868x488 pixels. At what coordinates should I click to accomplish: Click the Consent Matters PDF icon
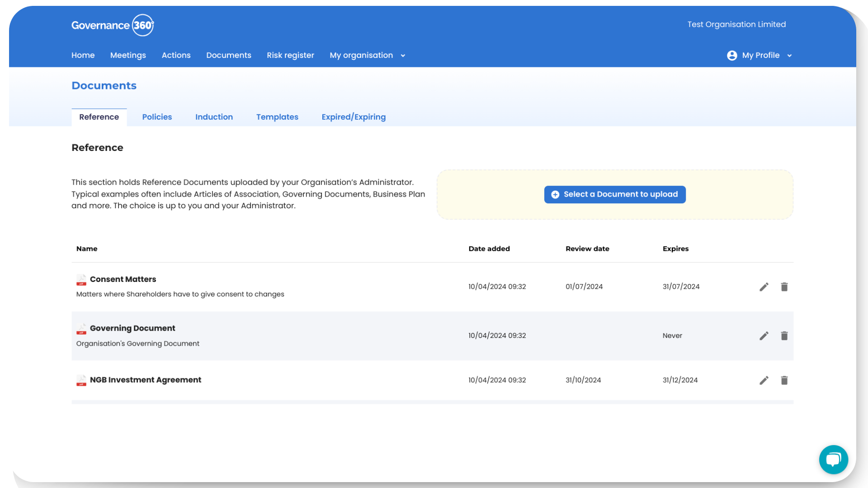pyautogui.click(x=81, y=280)
